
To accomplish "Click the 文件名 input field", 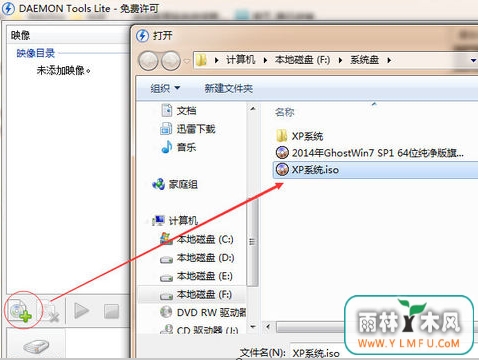I will click(x=317, y=352).
